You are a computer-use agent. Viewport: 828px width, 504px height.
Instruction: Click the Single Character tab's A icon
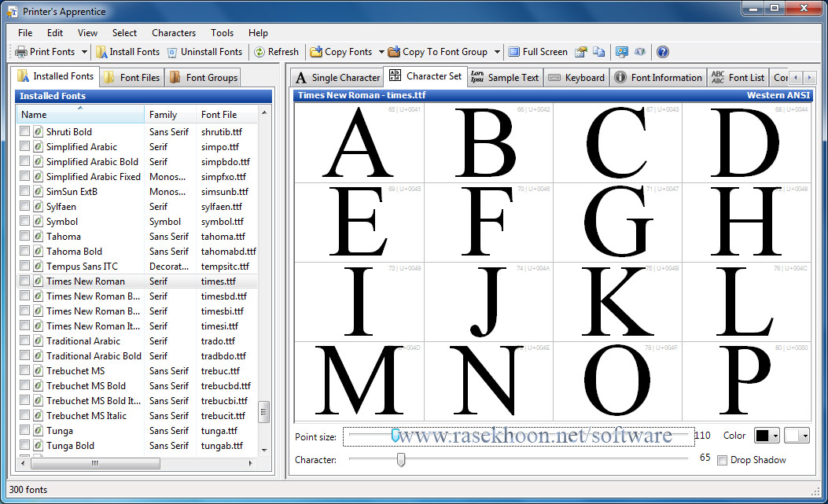coord(301,78)
